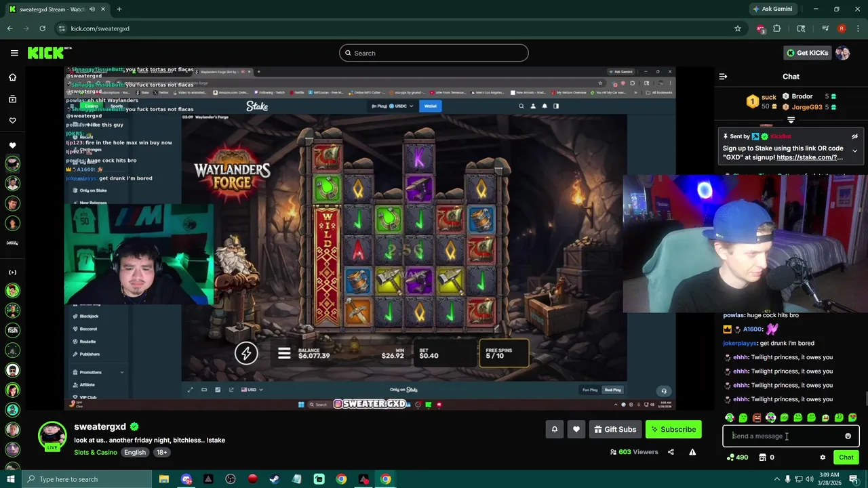Click user suck in gift leaderboard

pyautogui.click(x=768, y=97)
